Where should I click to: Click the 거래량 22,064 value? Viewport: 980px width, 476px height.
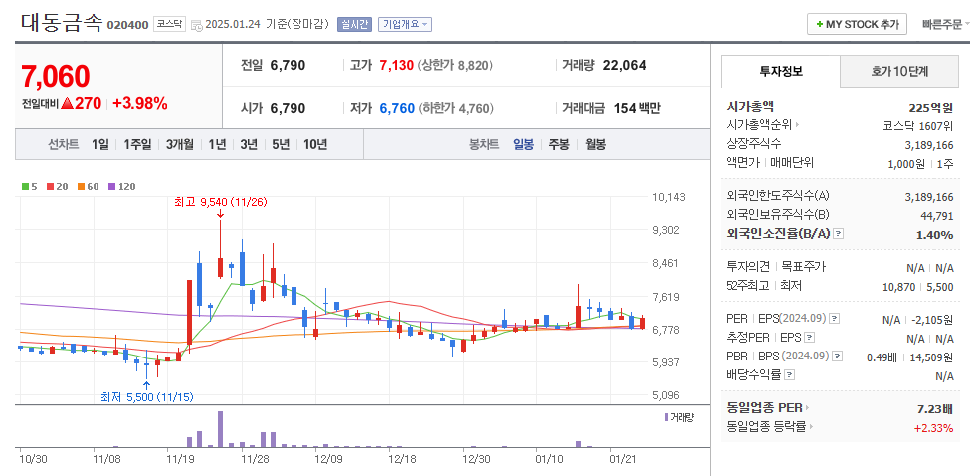(x=624, y=65)
